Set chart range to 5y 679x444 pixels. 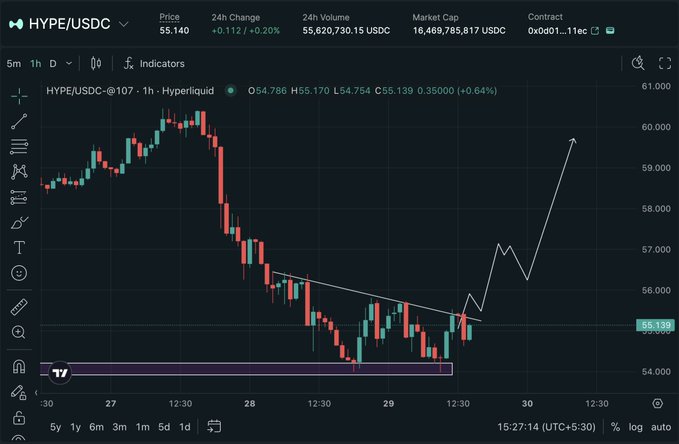[55, 427]
